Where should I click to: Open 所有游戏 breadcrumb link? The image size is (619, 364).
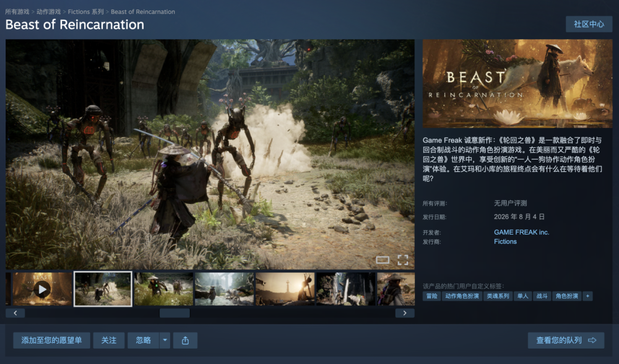coord(17,12)
